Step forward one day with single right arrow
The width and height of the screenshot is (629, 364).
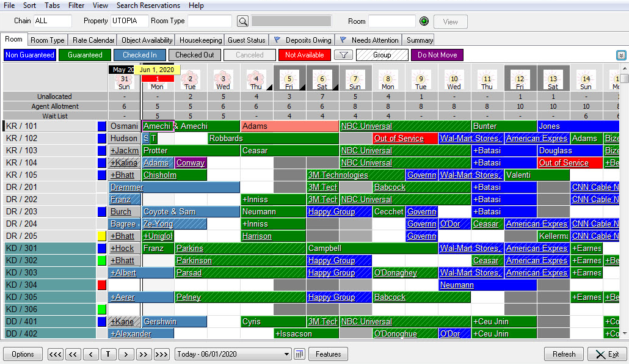(x=126, y=354)
